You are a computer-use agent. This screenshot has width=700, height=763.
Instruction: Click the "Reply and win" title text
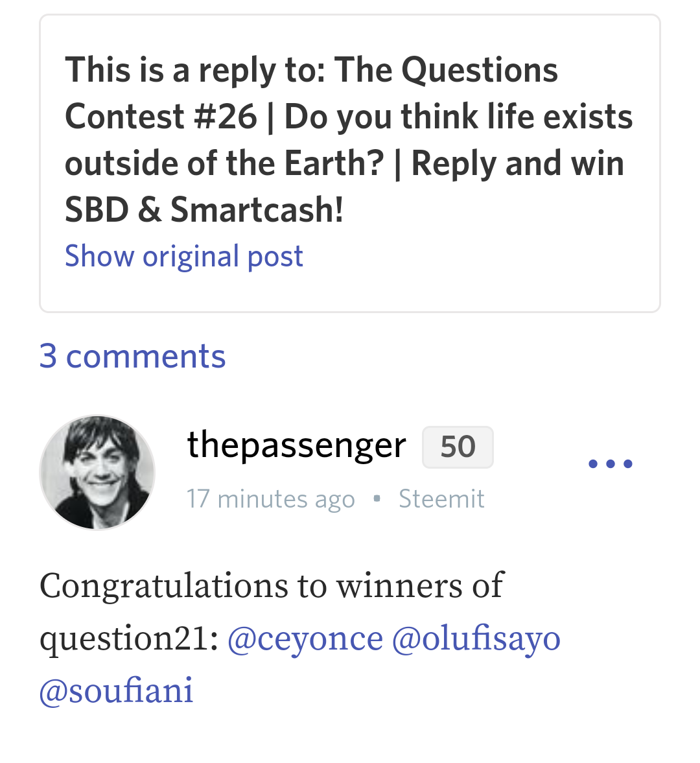[x=517, y=163]
